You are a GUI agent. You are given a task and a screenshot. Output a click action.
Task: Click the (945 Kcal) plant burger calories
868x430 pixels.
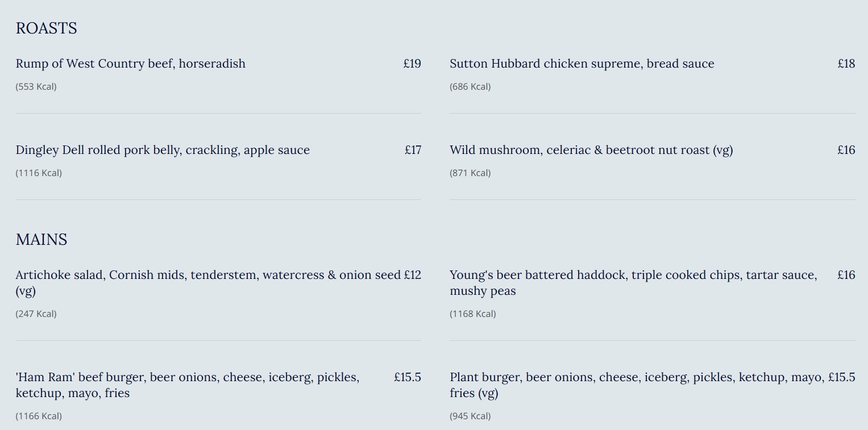[x=470, y=416]
